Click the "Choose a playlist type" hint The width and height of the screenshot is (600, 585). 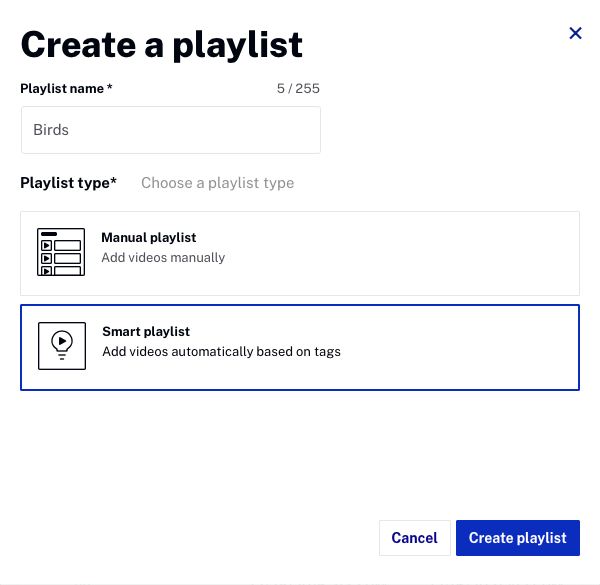coord(217,183)
